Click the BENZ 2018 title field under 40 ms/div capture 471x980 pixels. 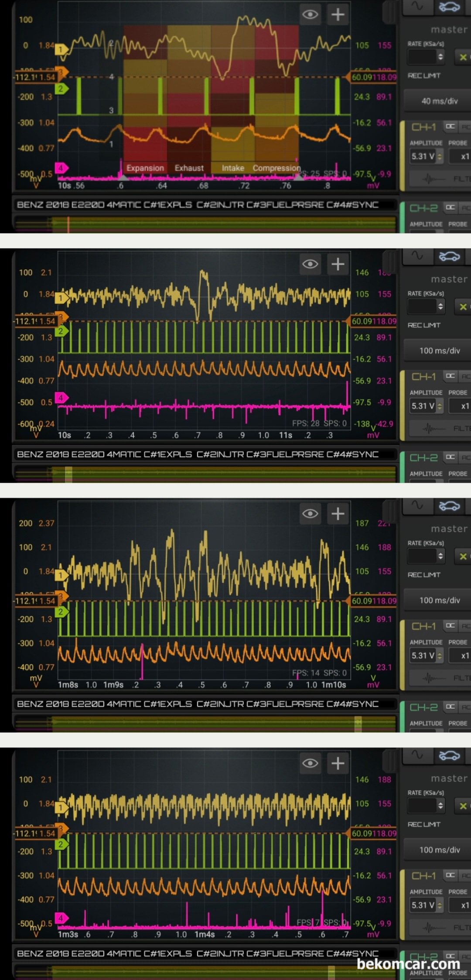coord(205,205)
